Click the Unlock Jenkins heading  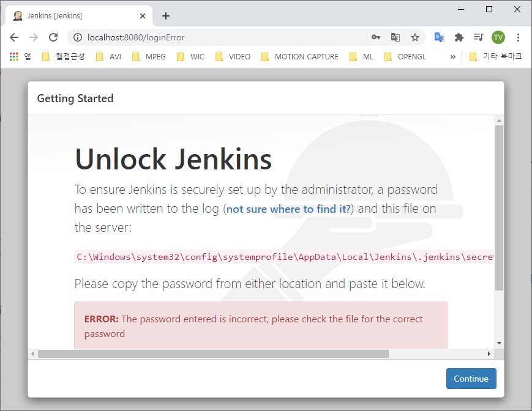tap(173, 159)
